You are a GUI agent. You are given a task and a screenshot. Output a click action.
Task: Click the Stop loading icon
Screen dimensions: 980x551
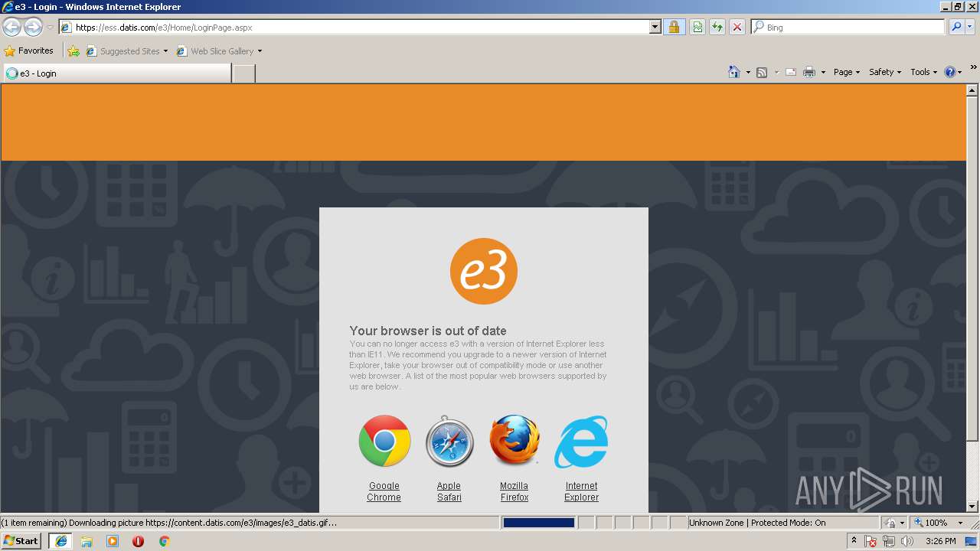click(737, 28)
